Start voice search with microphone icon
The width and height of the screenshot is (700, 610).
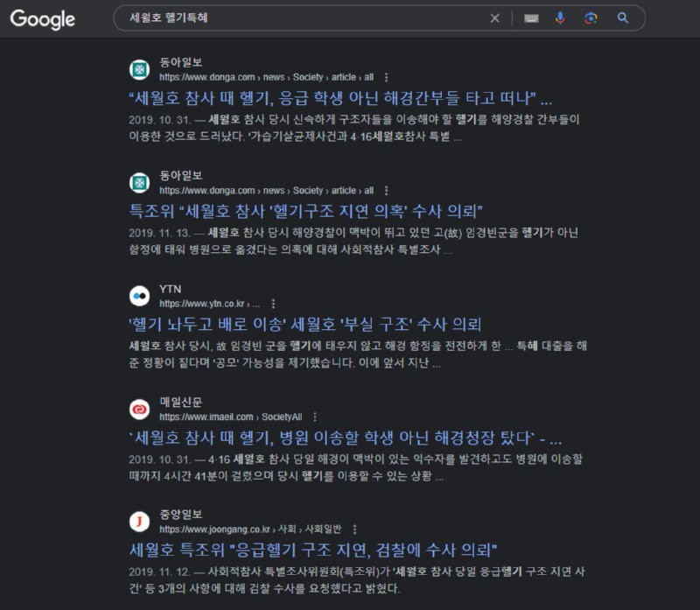(x=560, y=18)
